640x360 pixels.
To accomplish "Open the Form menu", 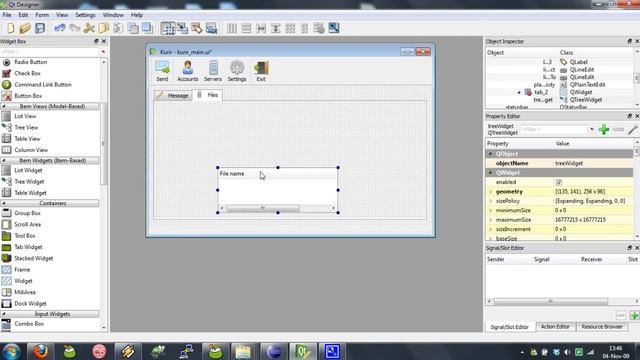I will [42, 15].
